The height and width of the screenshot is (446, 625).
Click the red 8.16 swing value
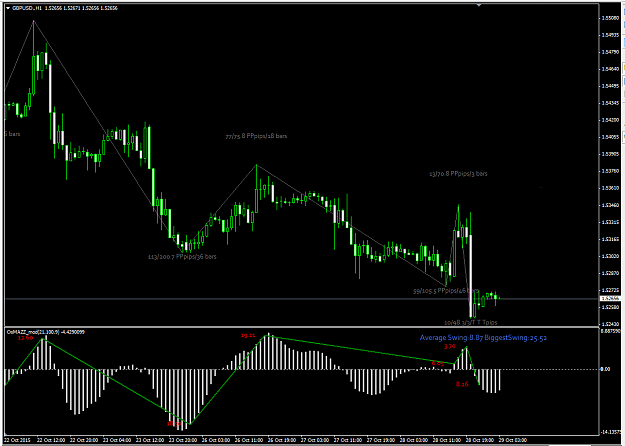tap(462, 384)
